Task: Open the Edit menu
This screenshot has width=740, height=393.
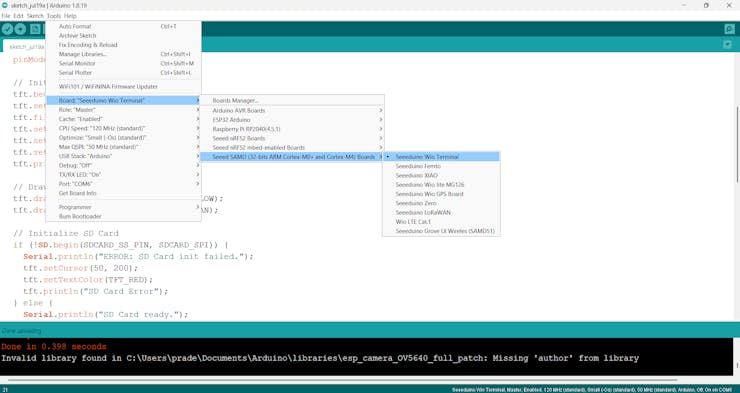Action: (18, 16)
